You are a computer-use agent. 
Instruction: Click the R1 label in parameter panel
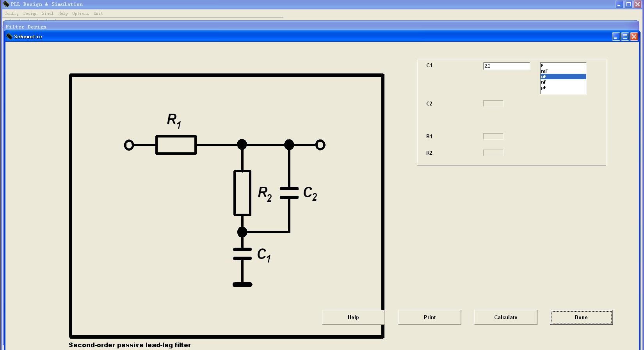click(x=429, y=136)
